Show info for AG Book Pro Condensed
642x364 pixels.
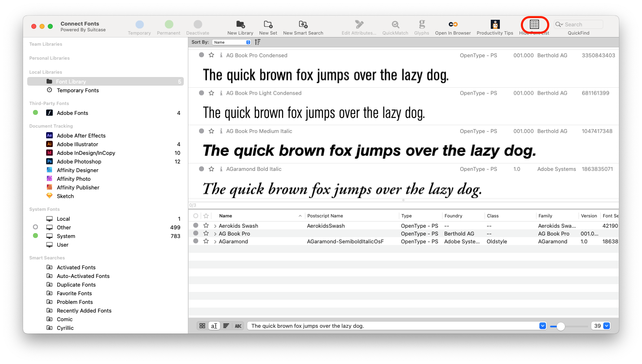coord(221,55)
